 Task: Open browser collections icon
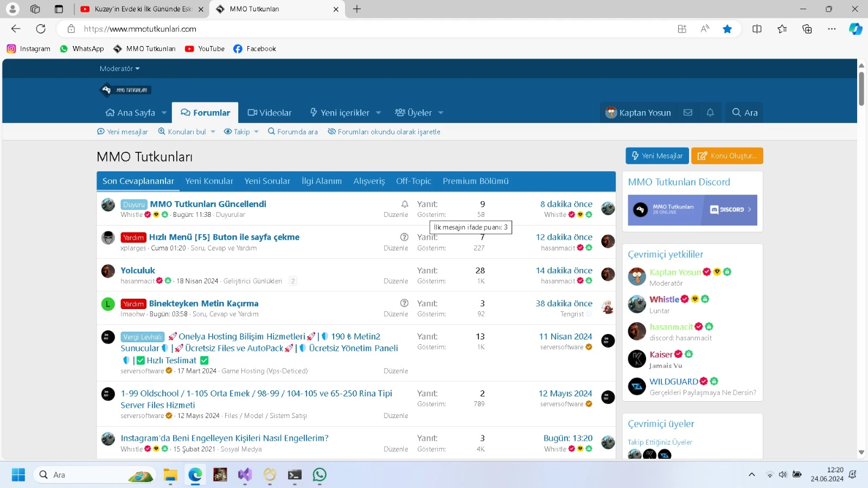pos(807,29)
